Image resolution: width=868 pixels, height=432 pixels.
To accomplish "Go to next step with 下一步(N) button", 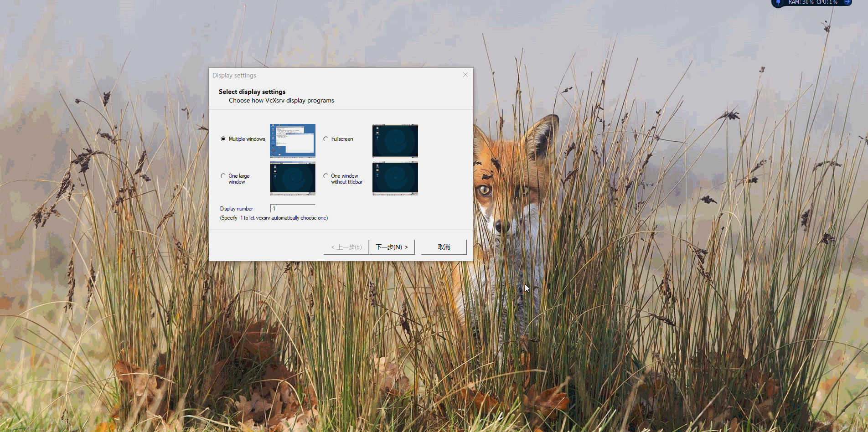I will point(392,247).
